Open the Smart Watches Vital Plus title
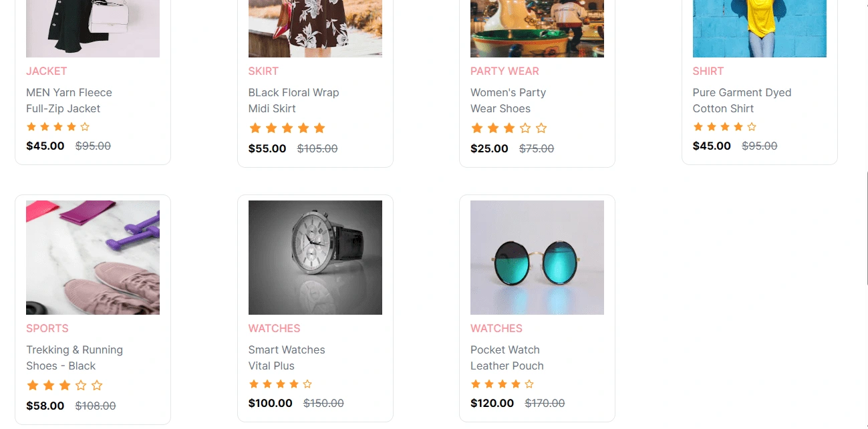The image size is (868, 429). click(x=287, y=357)
